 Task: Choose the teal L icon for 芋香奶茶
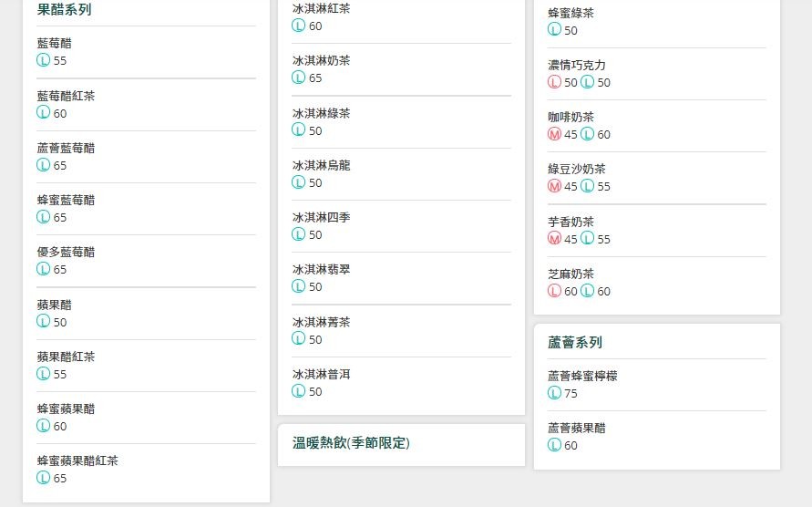pos(587,239)
